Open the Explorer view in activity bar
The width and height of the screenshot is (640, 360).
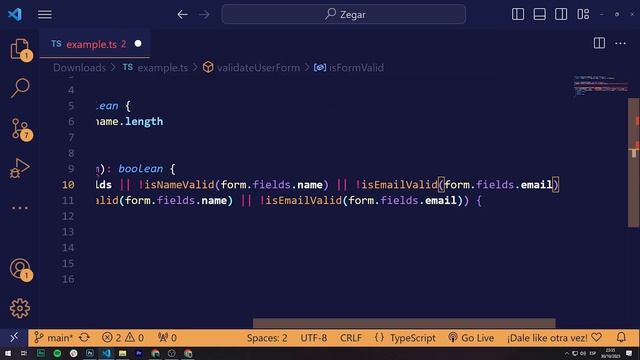coord(20,50)
